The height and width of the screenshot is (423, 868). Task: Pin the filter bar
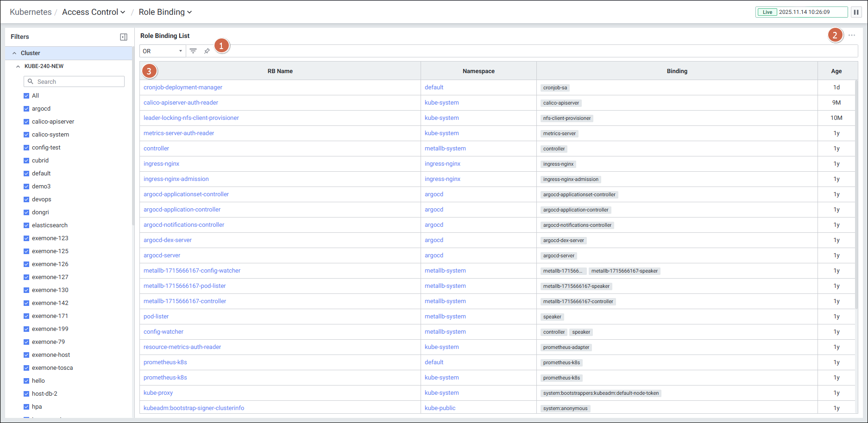coord(207,51)
